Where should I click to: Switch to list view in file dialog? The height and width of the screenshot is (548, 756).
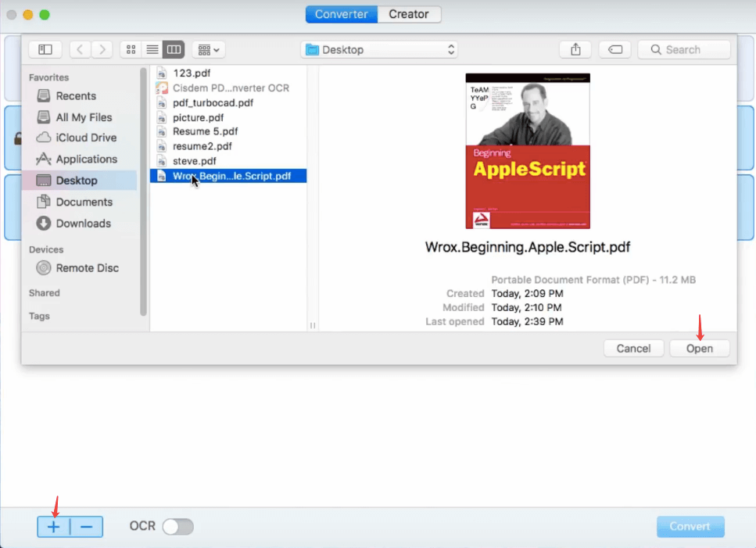coord(152,49)
